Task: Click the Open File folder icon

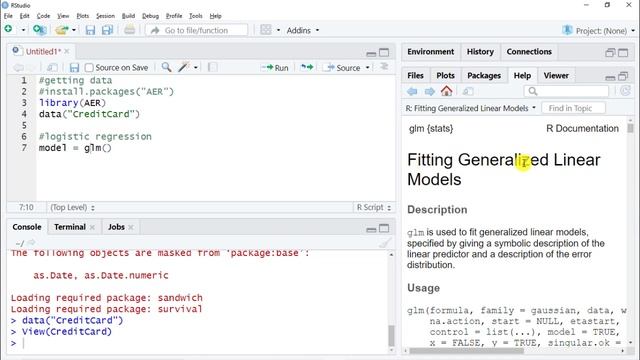Action: coord(62,30)
